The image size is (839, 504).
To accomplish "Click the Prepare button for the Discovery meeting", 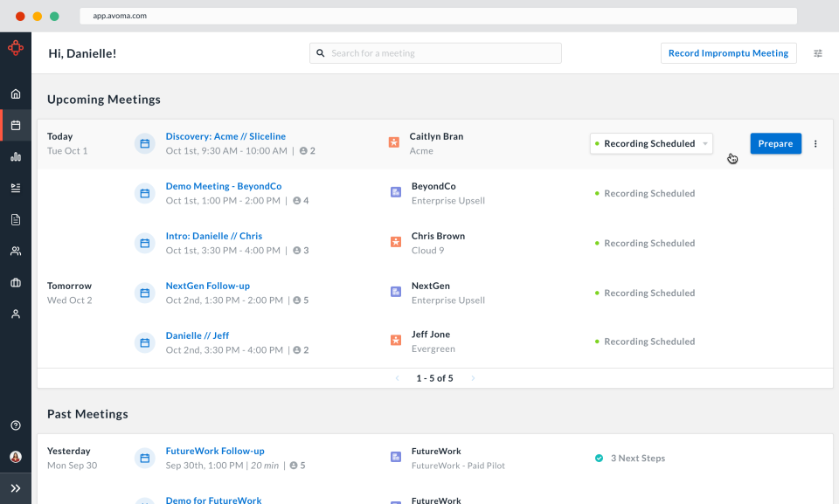I will (x=775, y=142).
